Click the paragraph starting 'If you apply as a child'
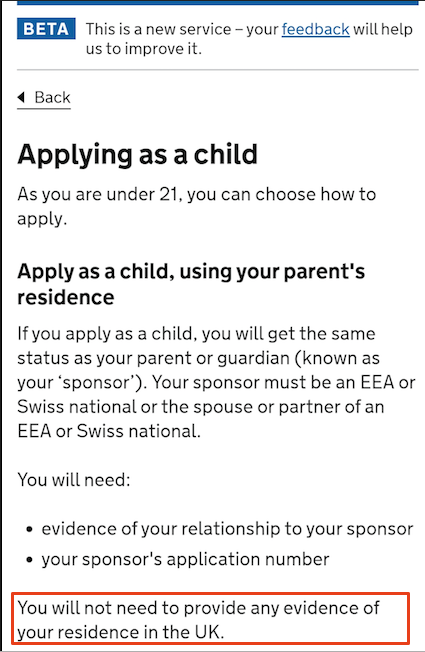Screen dimensions: 425x652 (x=216, y=382)
